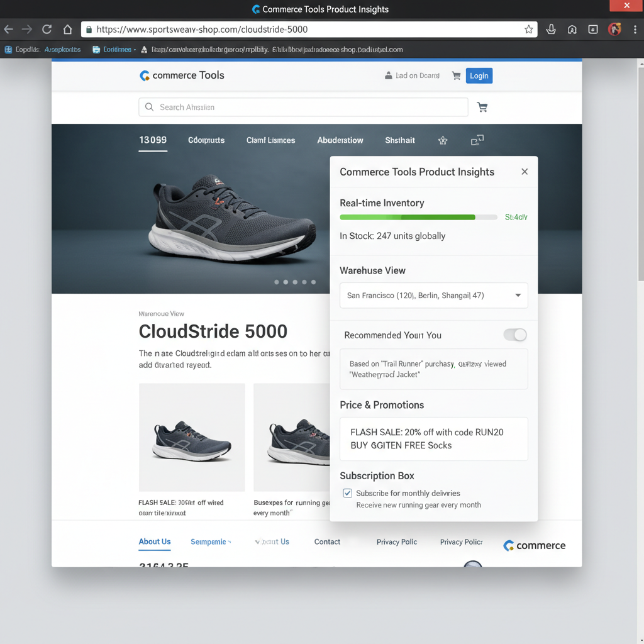Viewport: 644px width, 644px height.
Task: Uncheck Subscribe for monthly deliveries
Action: tap(347, 493)
